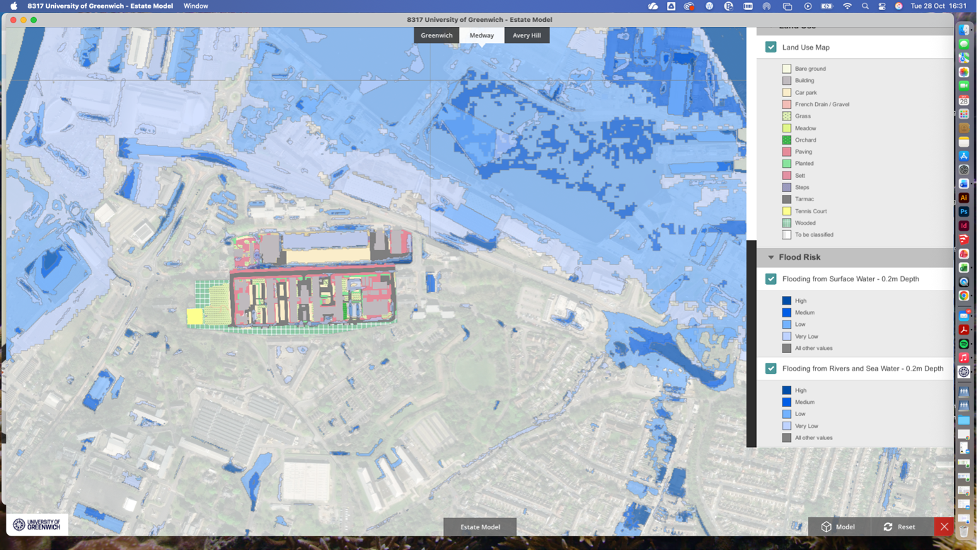Collapse the Flood Risk section

click(771, 257)
